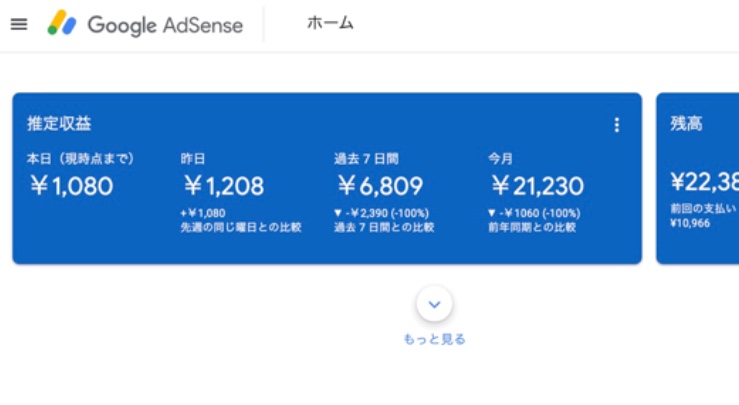Click this month's value ¥21,230
The image size is (739, 405).
pyautogui.click(x=537, y=186)
